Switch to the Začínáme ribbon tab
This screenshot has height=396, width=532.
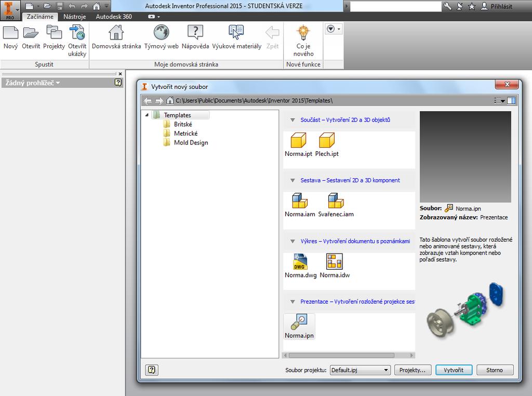pos(40,16)
